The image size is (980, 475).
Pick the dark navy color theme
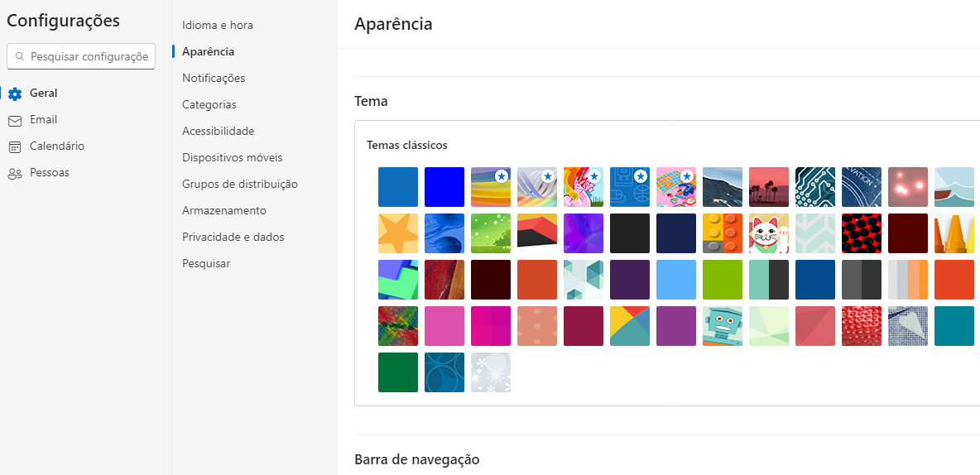[676, 233]
